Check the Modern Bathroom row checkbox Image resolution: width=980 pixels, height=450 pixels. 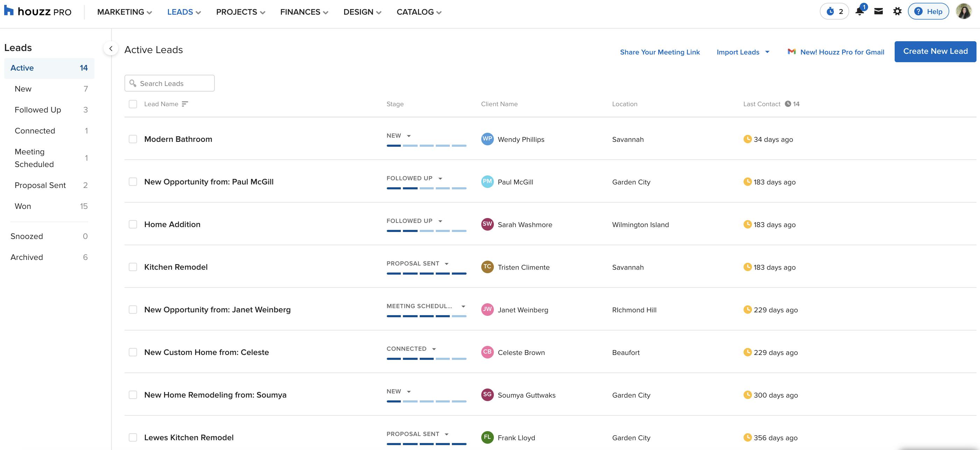[x=133, y=139]
